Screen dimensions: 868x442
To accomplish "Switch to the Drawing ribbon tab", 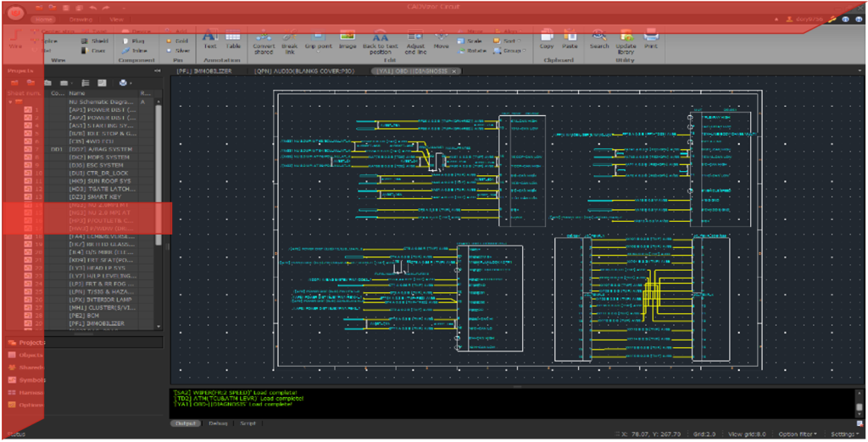I will (81, 19).
